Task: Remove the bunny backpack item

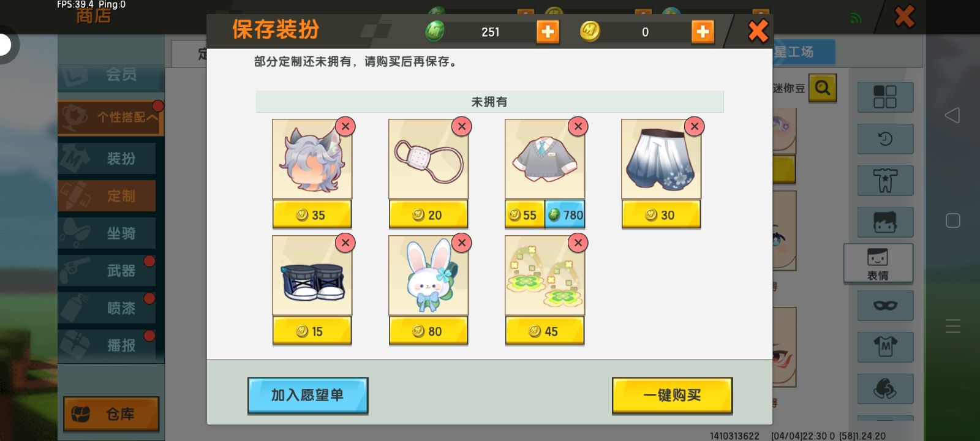Action: (462, 243)
